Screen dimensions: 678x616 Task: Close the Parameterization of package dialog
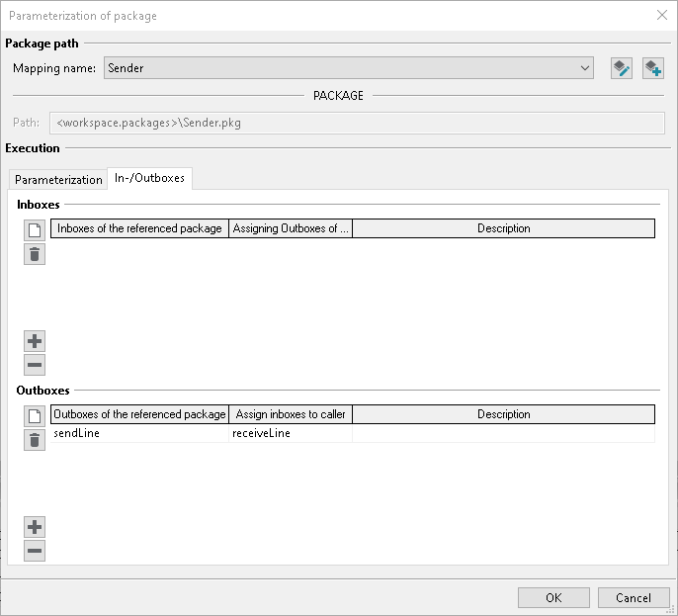[661, 15]
